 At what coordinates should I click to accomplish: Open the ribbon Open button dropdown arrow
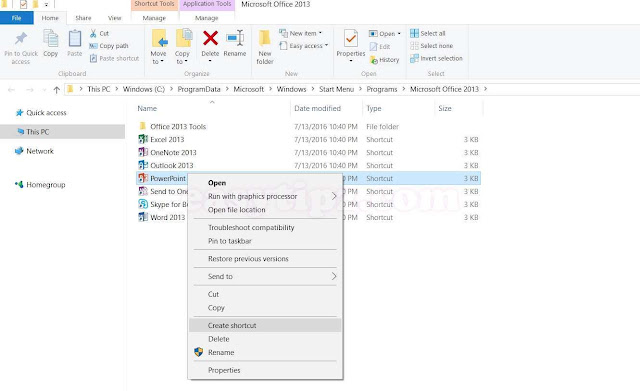point(399,33)
